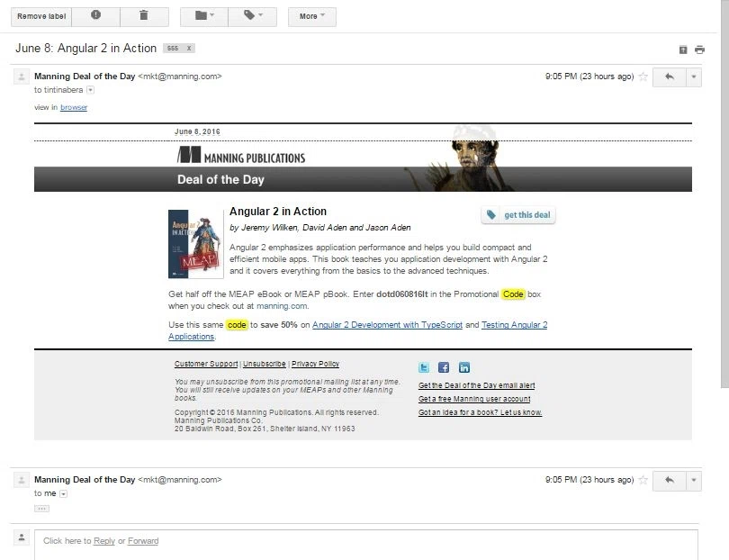Click 'Get the Deal of the Day email alert'
Screen dimensions: 729x560
point(476,385)
